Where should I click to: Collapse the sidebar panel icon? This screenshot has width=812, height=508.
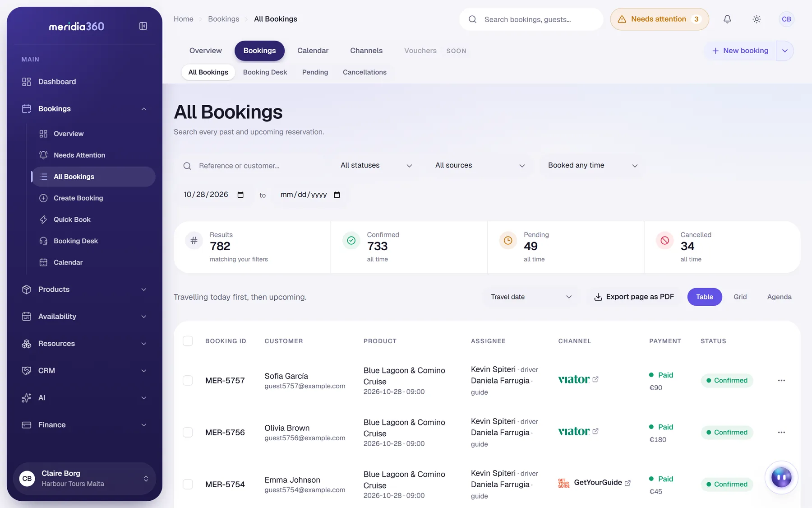143,26
